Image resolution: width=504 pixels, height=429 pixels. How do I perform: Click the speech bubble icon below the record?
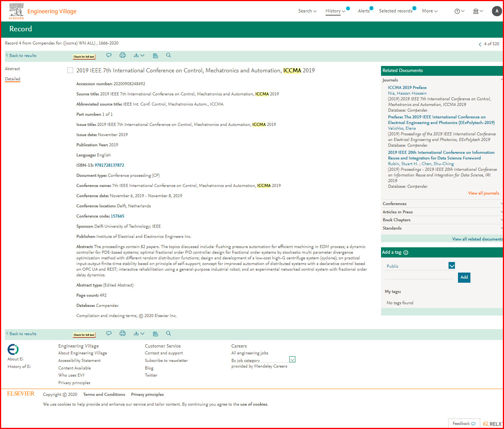[109, 334]
